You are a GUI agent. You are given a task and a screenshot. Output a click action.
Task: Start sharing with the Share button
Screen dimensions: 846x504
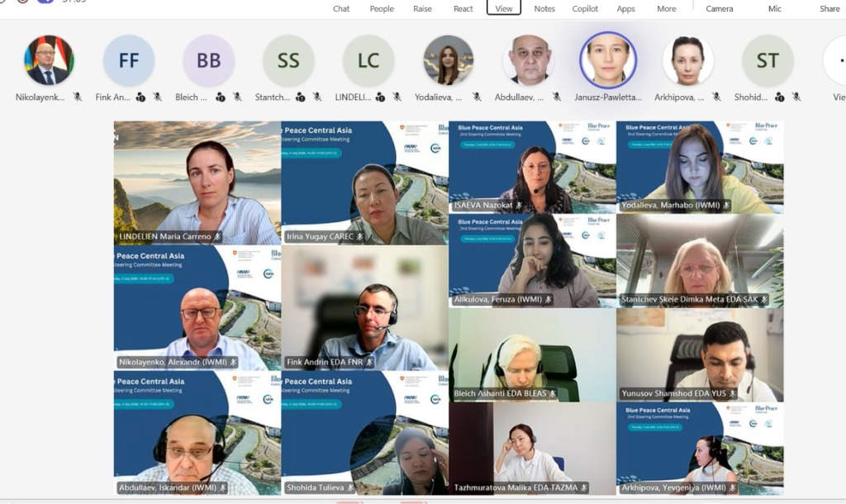coord(829,8)
